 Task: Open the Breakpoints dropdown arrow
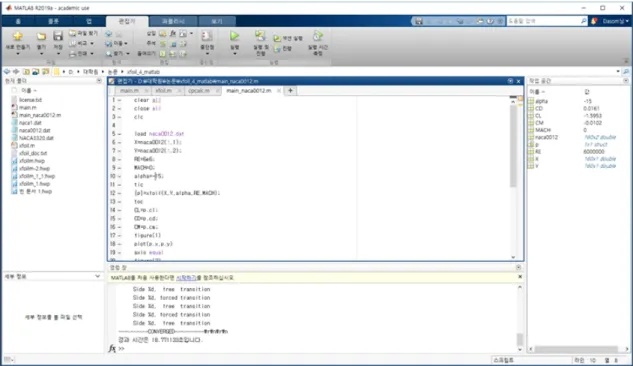(x=207, y=54)
